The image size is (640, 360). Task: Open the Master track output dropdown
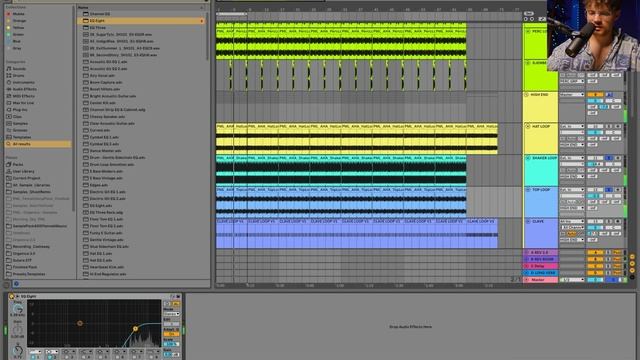[x=572, y=280]
